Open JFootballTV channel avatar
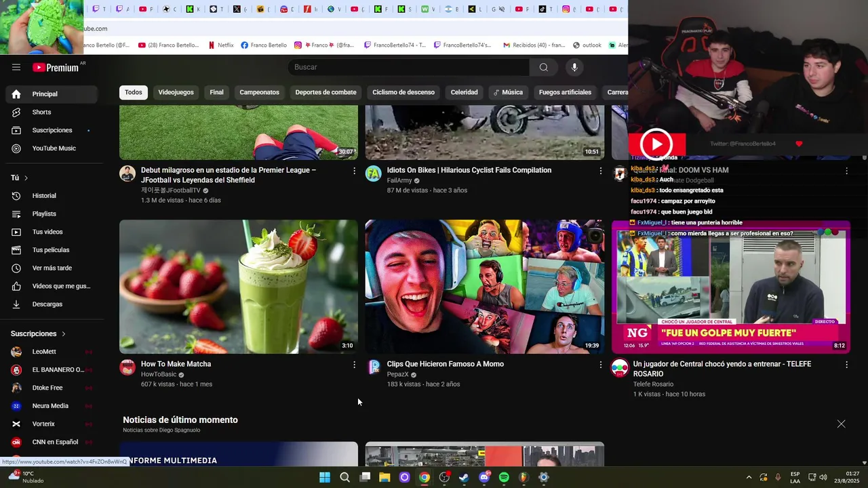 pos(127,174)
